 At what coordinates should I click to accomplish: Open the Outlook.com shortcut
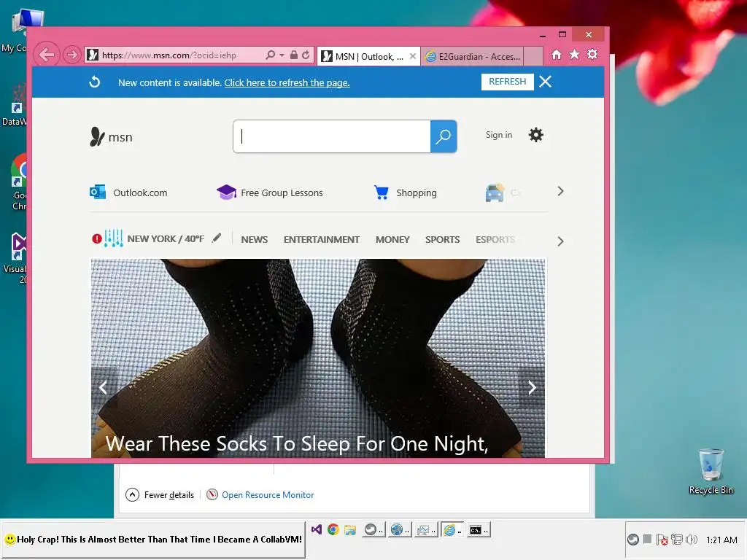coord(128,192)
